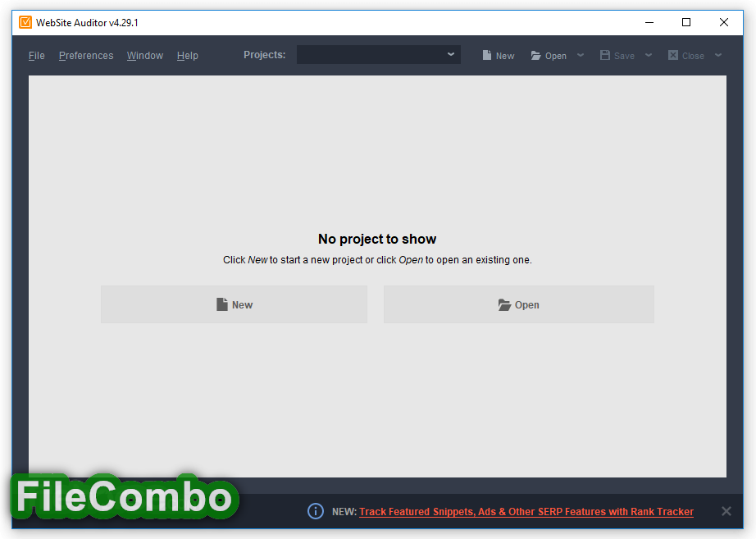Click the New toolbar button
756x539 pixels.
click(499, 56)
